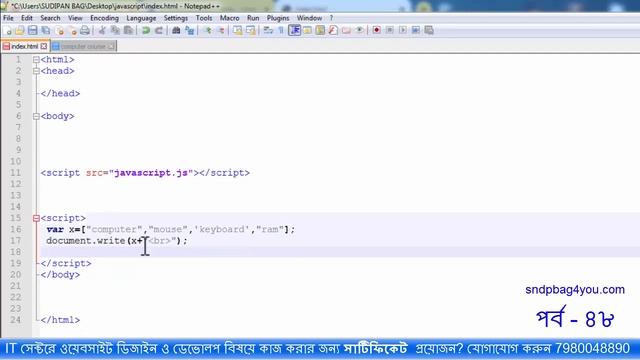Click the Cut scissors icon

pyautogui.click(x=102, y=30)
